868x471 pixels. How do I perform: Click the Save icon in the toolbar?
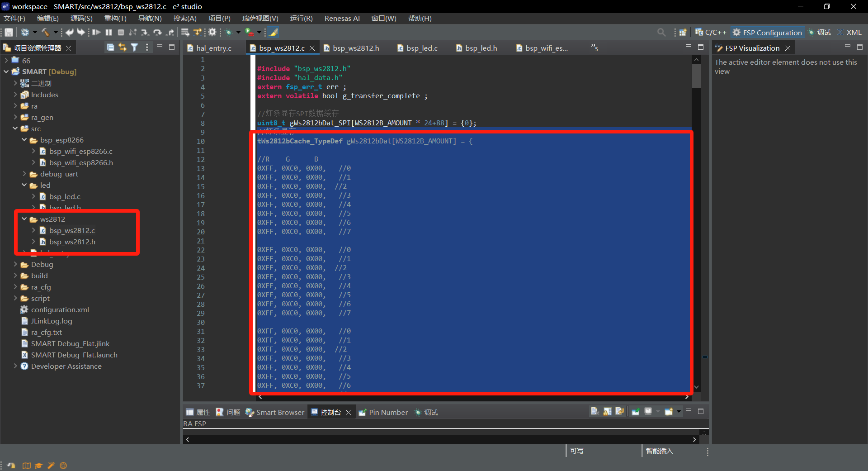(x=9, y=32)
